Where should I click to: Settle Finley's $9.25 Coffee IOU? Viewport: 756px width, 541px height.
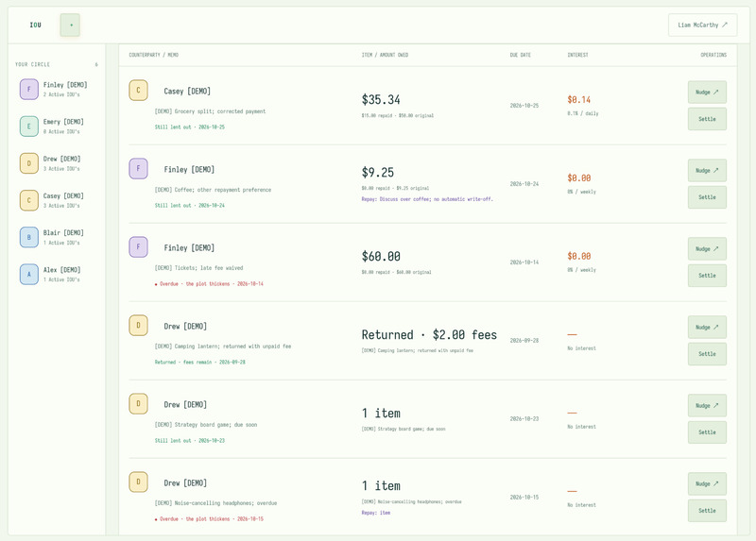[707, 197]
